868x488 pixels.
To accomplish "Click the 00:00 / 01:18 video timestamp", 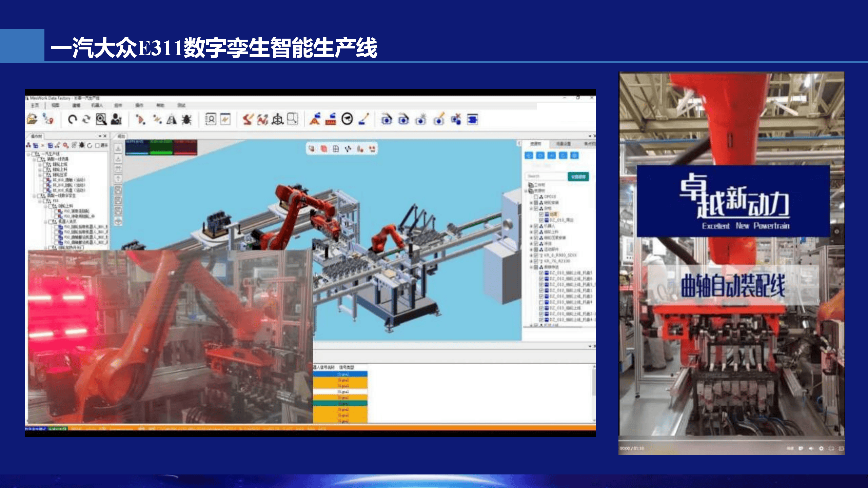I will coord(632,448).
